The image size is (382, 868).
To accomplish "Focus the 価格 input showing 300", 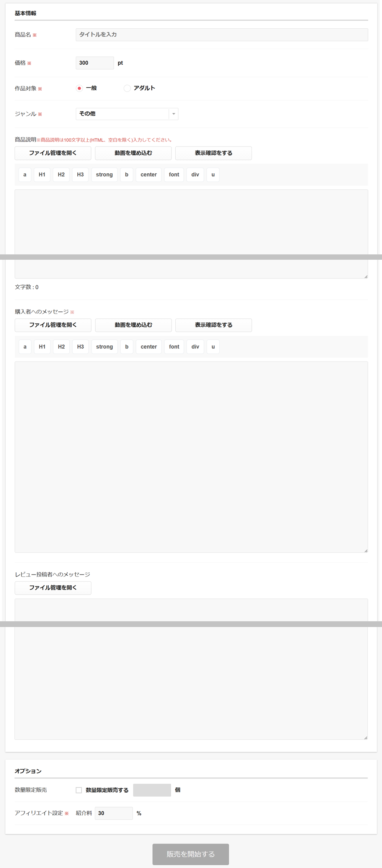I will (x=95, y=63).
